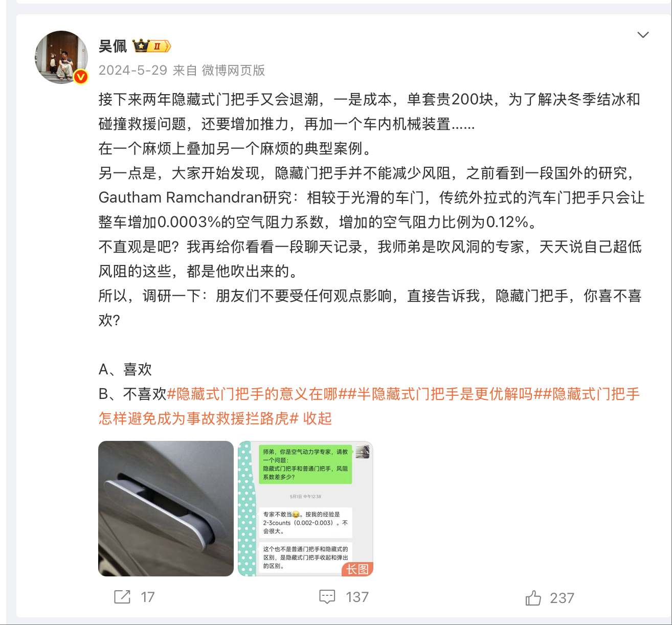The height and width of the screenshot is (625, 672).
Task: Like the post with thumbs-up icon
Action: pos(533,597)
